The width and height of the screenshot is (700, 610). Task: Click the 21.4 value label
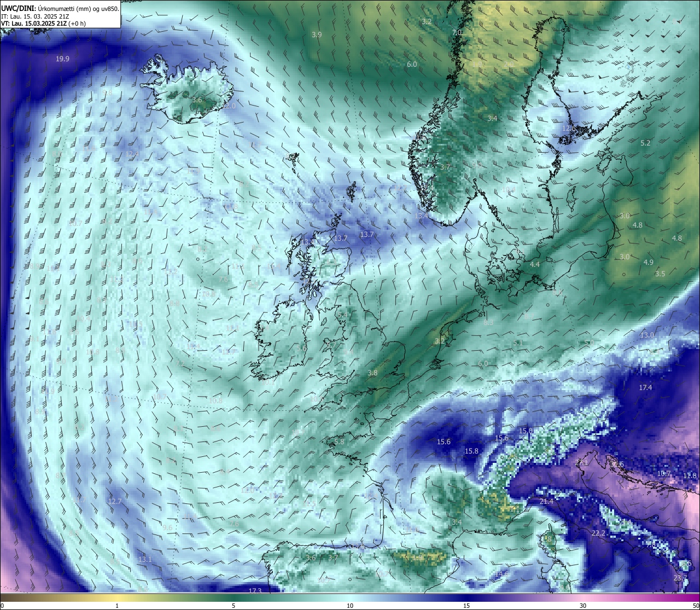[x=546, y=501]
